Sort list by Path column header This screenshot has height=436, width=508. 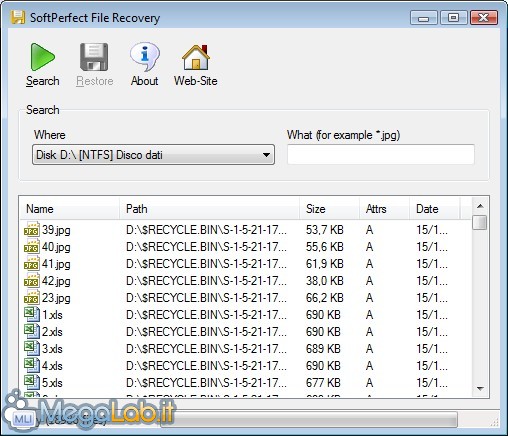209,209
